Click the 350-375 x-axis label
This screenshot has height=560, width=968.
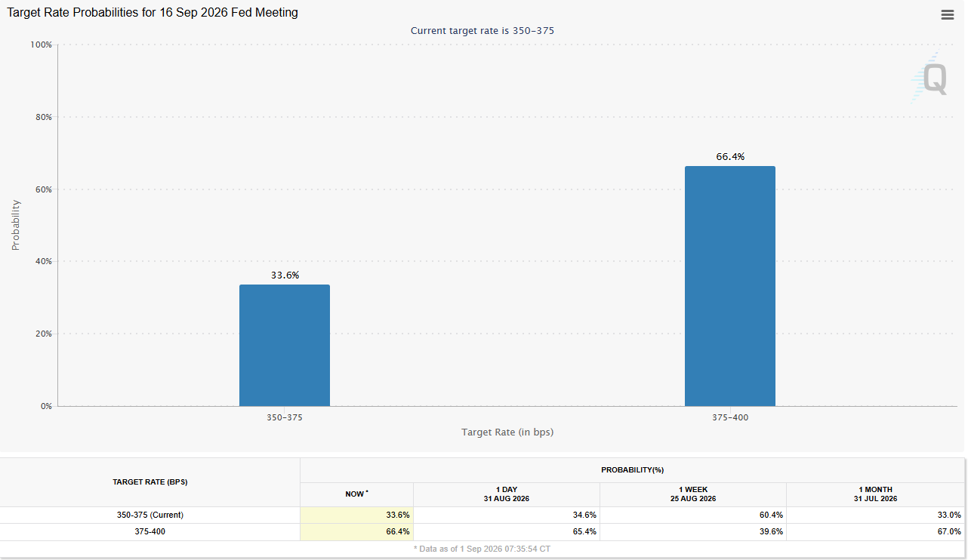(285, 417)
